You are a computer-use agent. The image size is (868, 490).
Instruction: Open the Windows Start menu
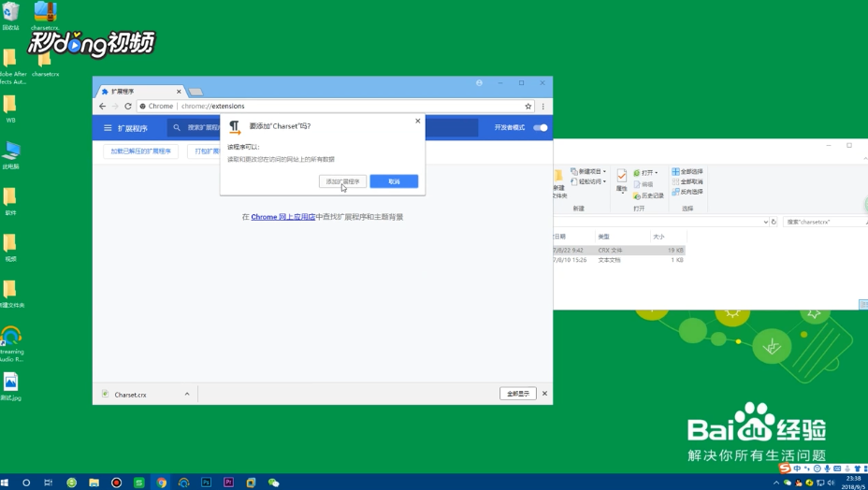coord(5,483)
